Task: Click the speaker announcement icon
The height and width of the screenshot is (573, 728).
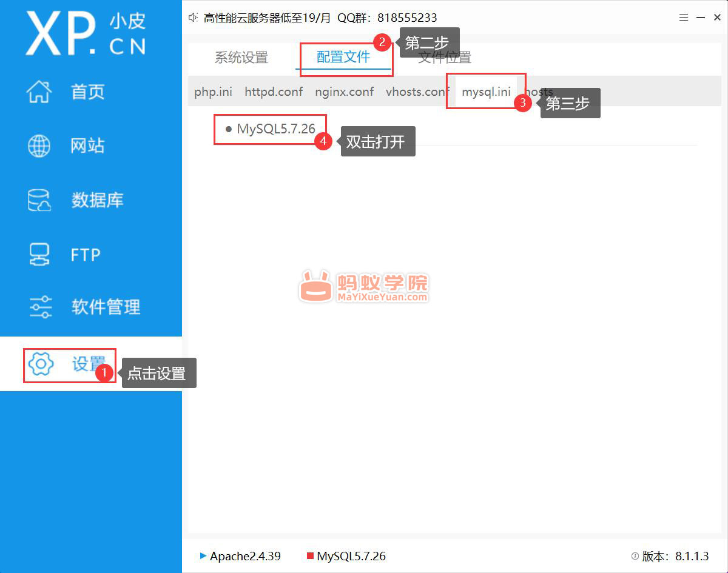Action: [194, 18]
